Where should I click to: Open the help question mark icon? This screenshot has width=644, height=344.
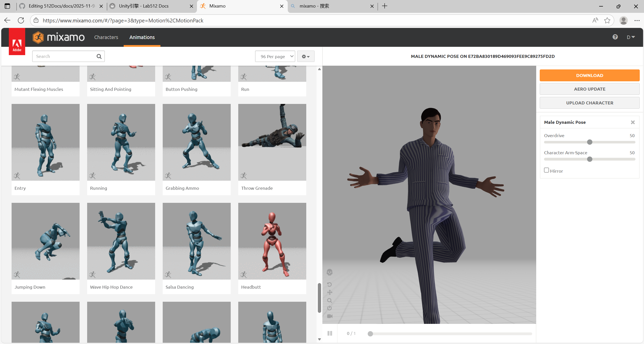(x=615, y=37)
